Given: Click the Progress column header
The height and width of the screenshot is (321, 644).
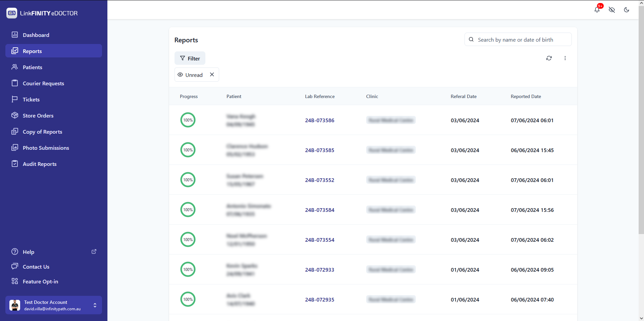Looking at the screenshot, I should pyautogui.click(x=189, y=96).
